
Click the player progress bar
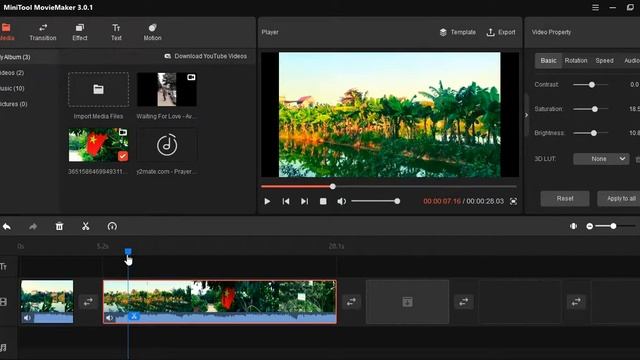(x=389, y=187)
